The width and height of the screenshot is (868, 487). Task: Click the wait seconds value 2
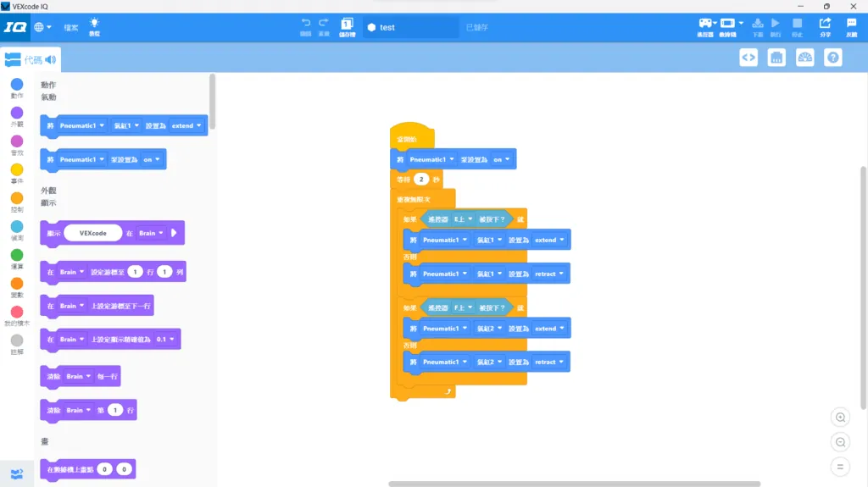(421, 180)
